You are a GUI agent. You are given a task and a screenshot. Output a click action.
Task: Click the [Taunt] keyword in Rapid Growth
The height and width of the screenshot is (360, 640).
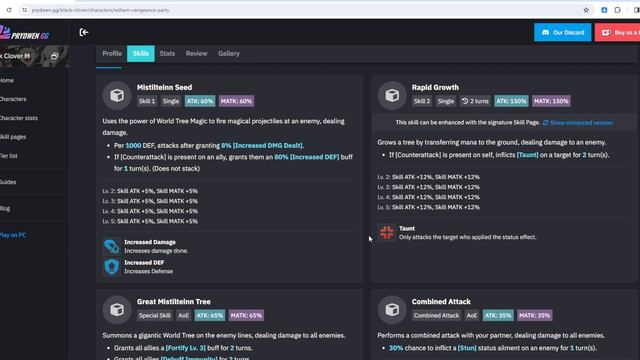pos(527,155)
